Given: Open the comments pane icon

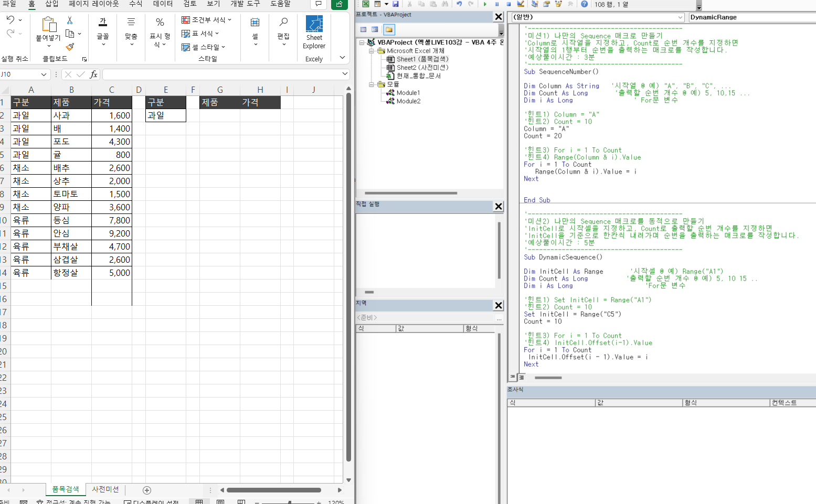Looking at the screenshot, I should coord(319,4).
